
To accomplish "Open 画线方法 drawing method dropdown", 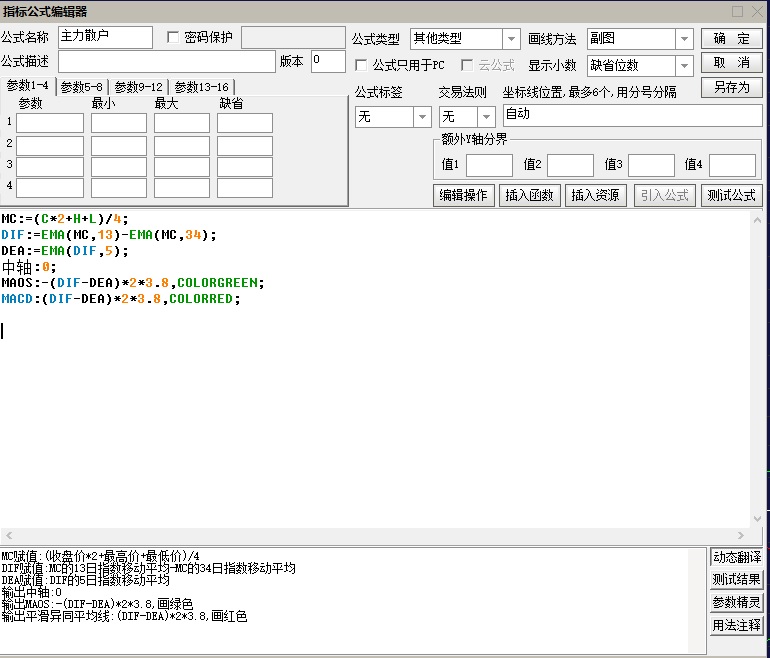I will 684,39.
